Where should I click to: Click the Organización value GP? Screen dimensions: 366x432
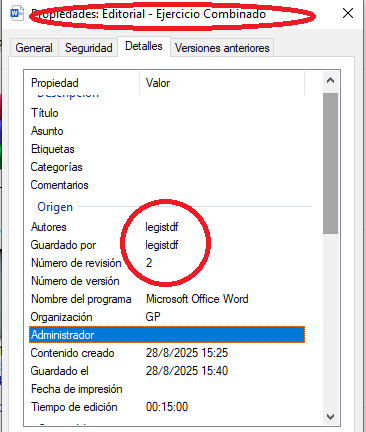pos(153,317)
